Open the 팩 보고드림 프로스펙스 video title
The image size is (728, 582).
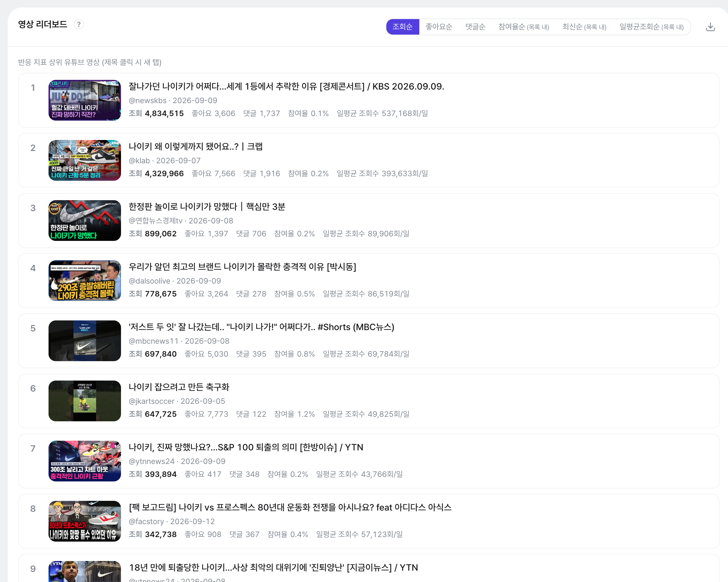[x=290, y=507]
